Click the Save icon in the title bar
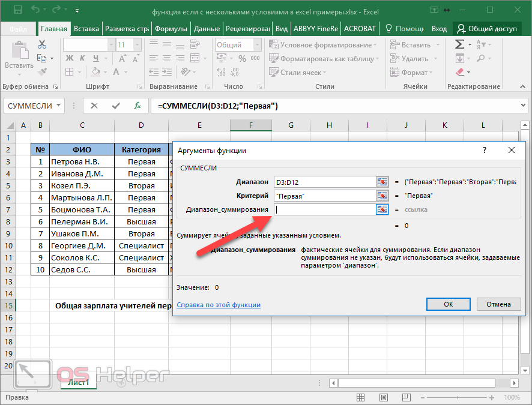 coord(17,10)
